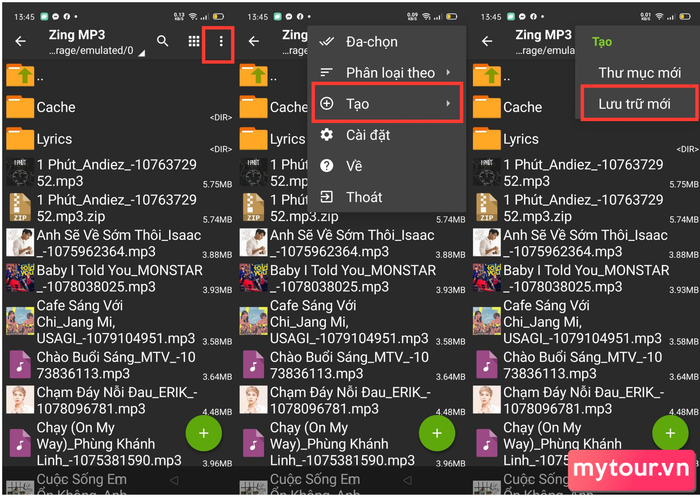
Task: Tap the green plus button in left screenshot
Action: tap(204, 433)
